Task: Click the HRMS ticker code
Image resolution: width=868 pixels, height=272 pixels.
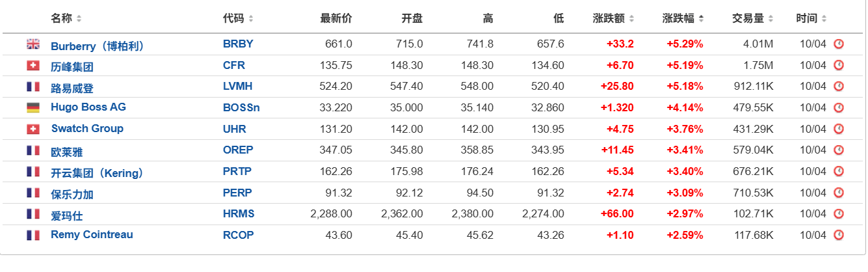Action: [x=239, y=213]
